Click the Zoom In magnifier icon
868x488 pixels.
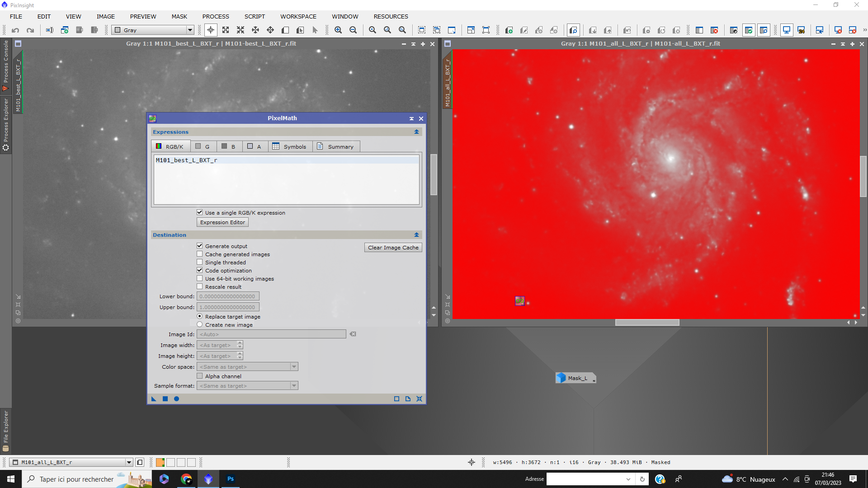point(338,30)
